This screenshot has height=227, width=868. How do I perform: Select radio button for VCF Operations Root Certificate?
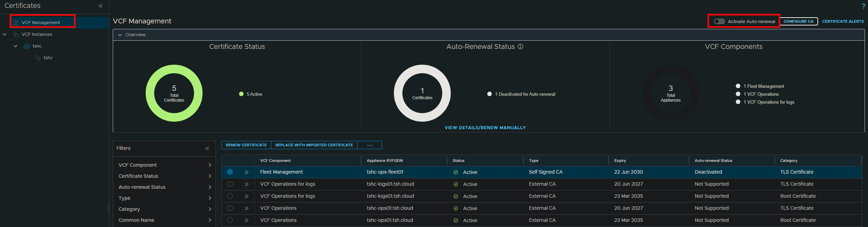coord(230,220)
